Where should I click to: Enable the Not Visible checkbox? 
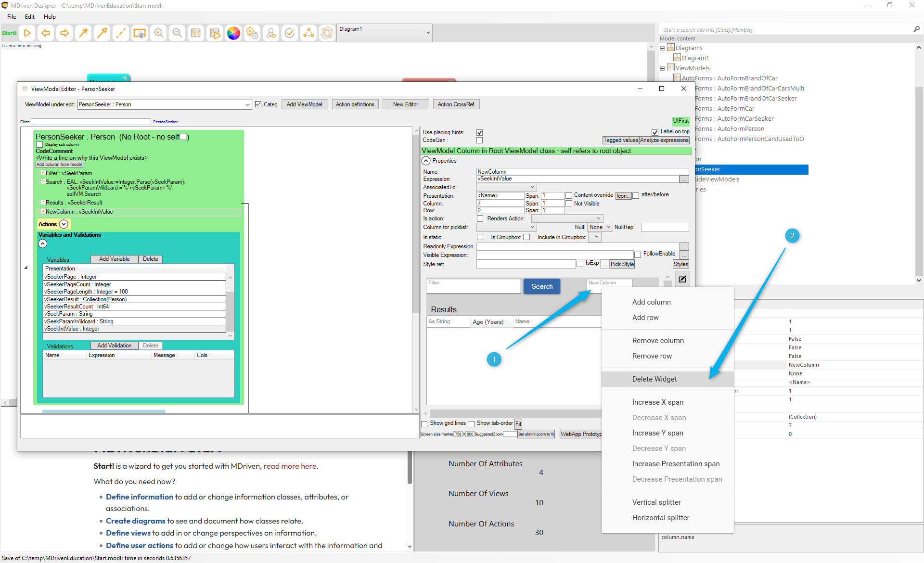(569, 204)
